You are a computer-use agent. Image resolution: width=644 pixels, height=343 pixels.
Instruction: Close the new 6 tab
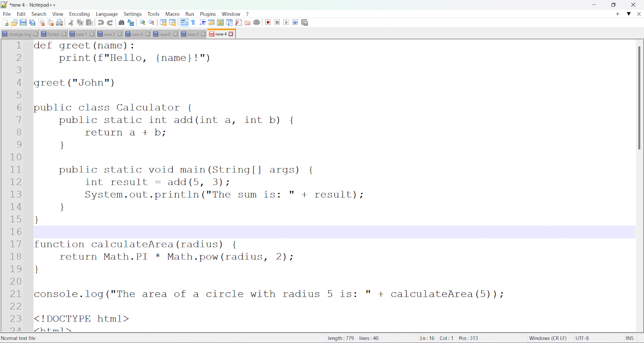click(x=175, y=34)
